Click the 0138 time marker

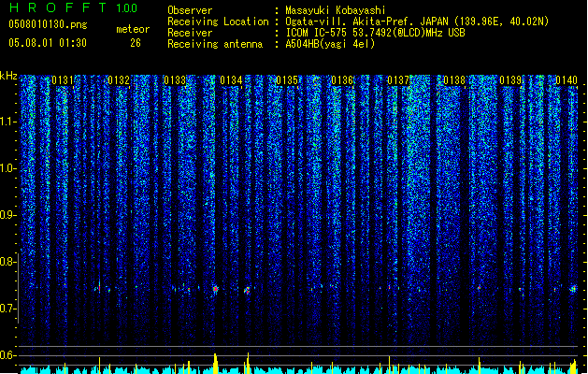click(454, 80)
